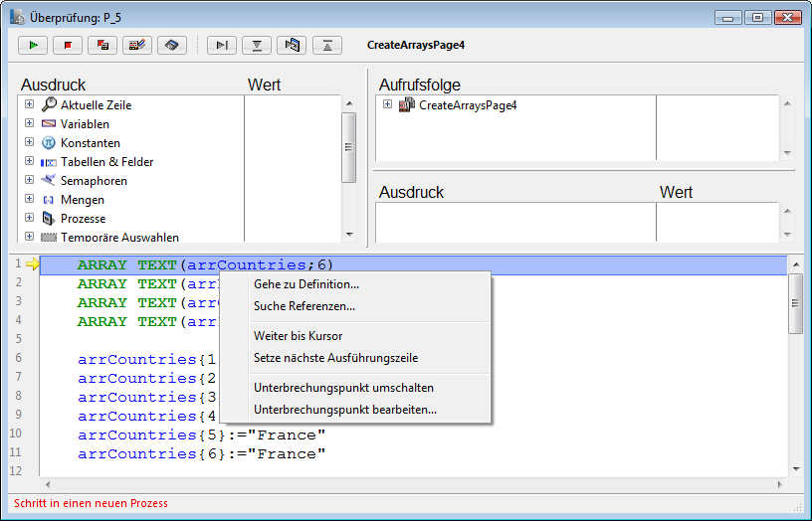Click the green play (no trace) button

[33, 45]
